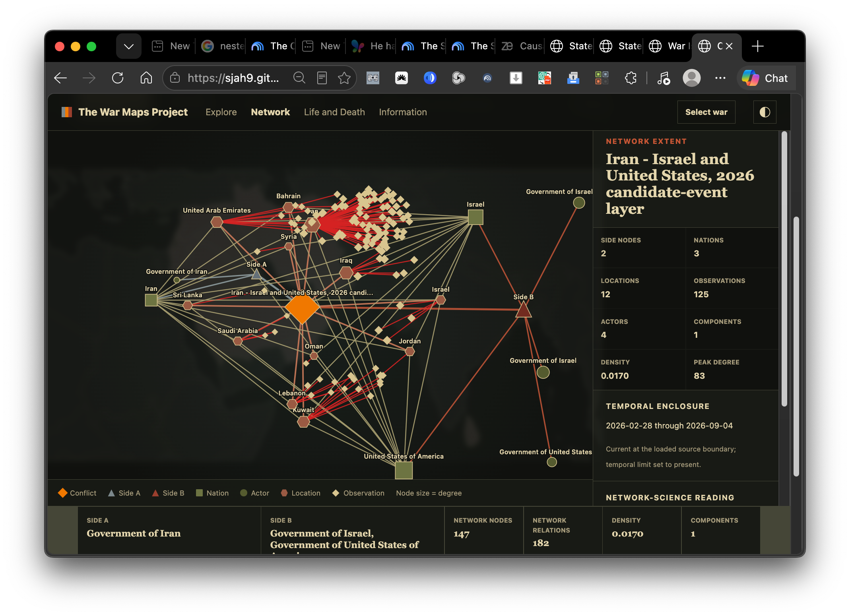Select the Oman location node
This screenshot has height=616, width=850.
coord(314,356)
